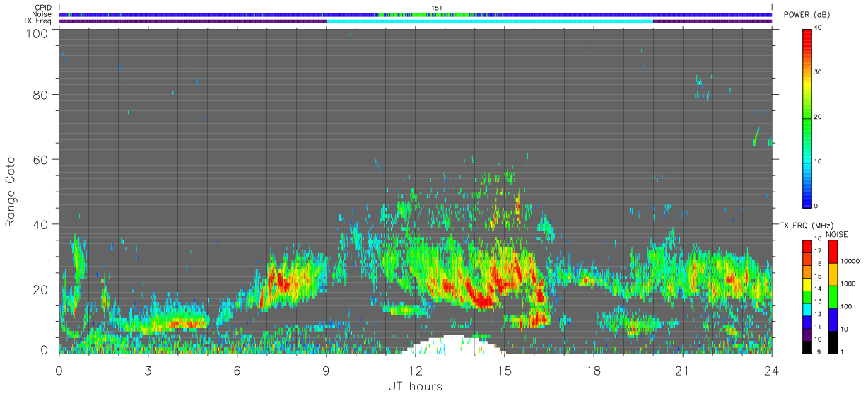
Task: Click the yellow segment of TX frequency legend
Action: (807, 284)
